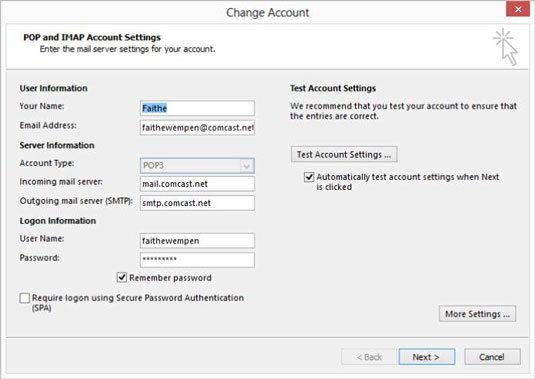Click the Email Address input field
Image resolution: width=535 pixels, height=379 pixels.
point(197,128)
